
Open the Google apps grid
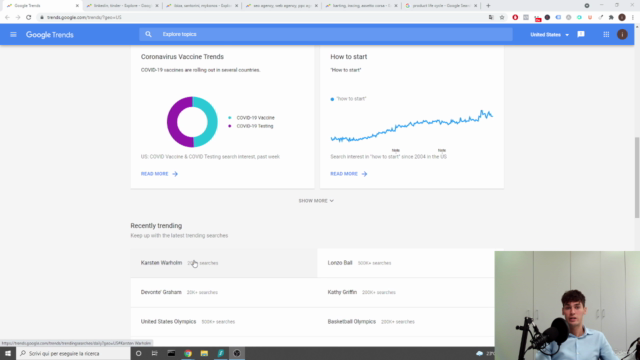606,35
